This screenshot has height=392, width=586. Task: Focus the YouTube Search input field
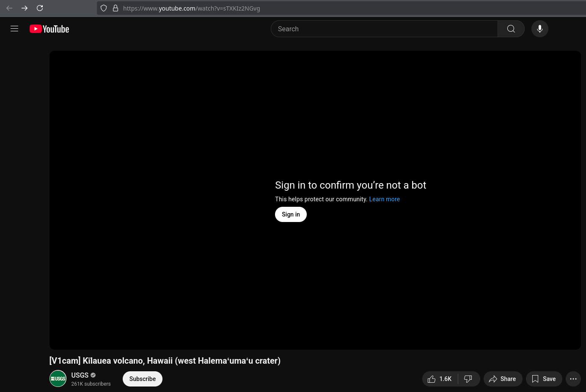coord(384,29)
